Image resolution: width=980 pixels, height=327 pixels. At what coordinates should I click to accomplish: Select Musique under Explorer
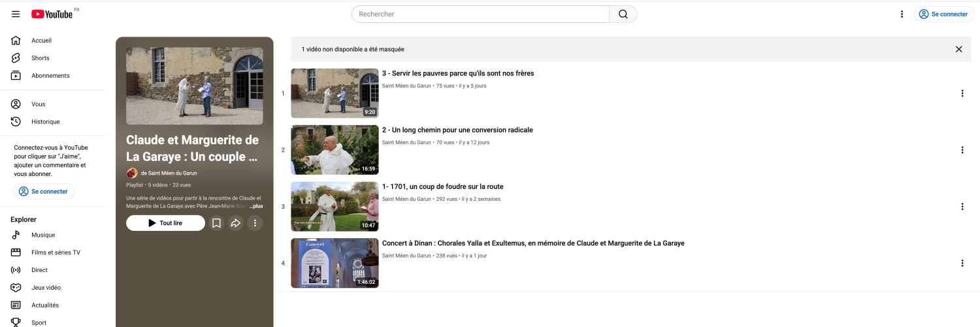tap(43, 235)
